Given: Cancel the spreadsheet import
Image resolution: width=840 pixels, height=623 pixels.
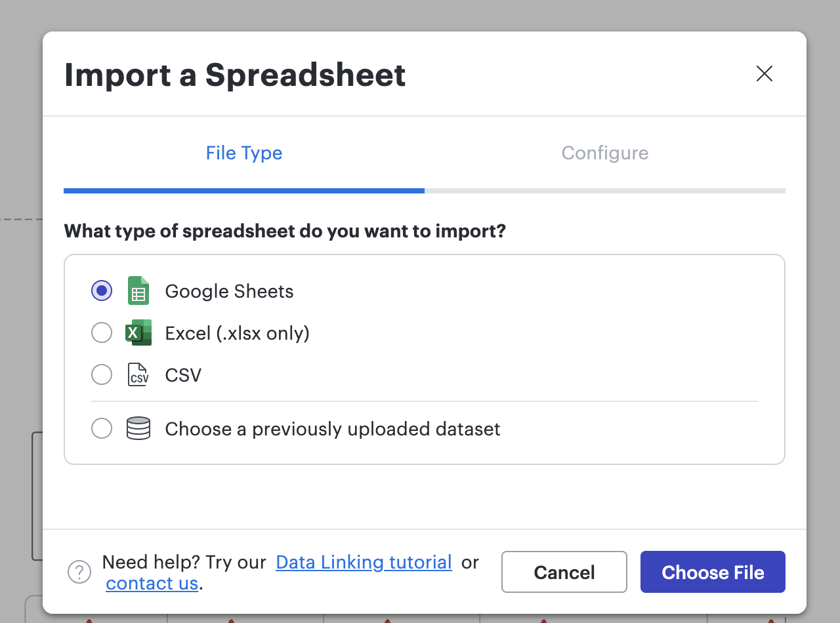Looking at the screenshot, I should [x=564, y=572].
